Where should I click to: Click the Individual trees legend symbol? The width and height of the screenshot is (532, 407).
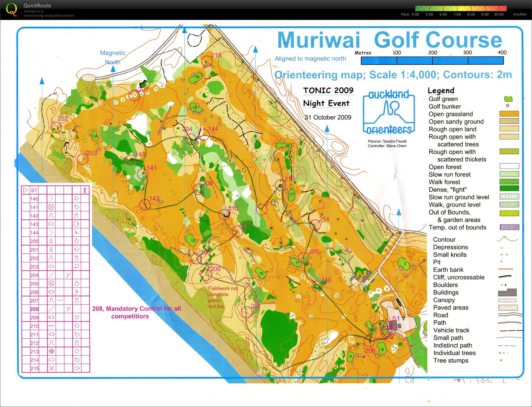click(504, 353)
